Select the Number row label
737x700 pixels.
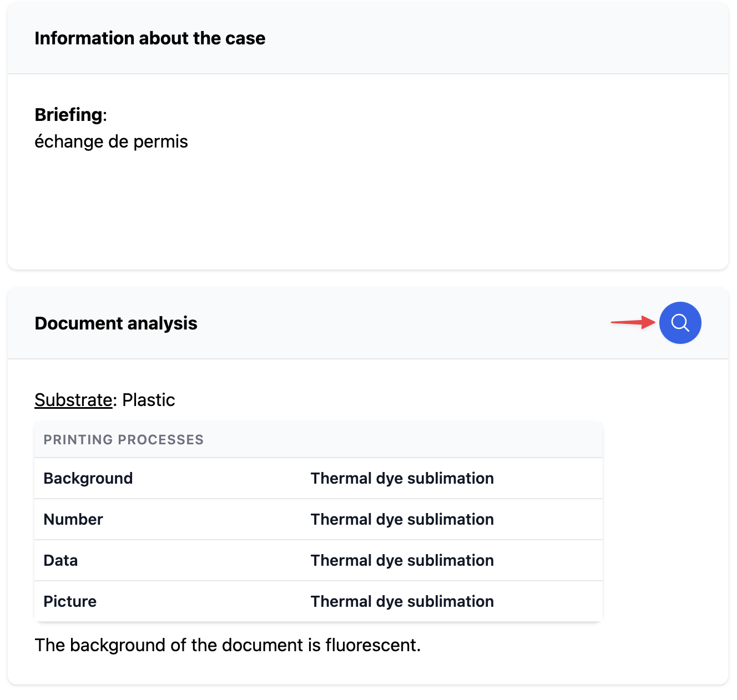click(73, 520)
